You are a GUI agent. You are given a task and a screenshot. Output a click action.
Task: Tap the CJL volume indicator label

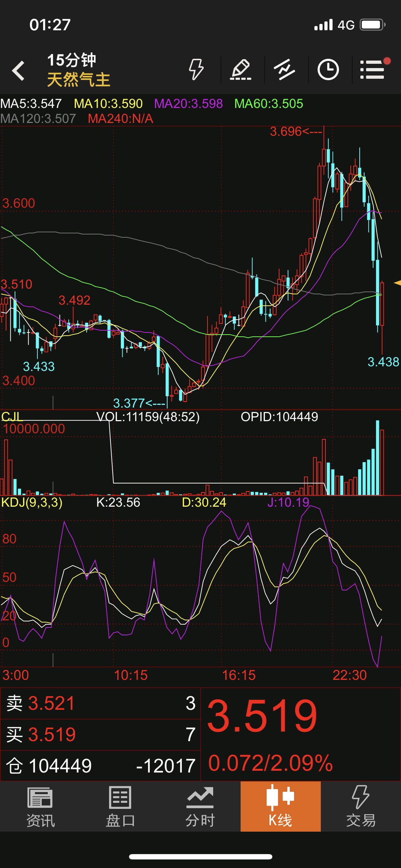point(11,417)
